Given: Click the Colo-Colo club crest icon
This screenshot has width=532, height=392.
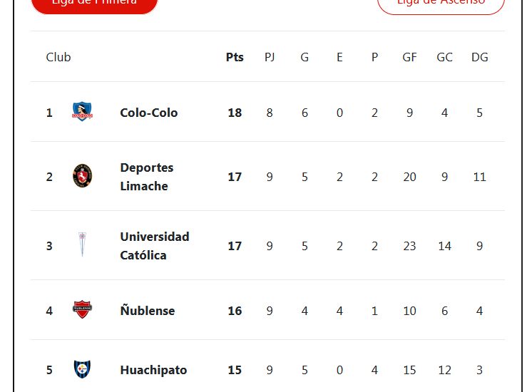Looking at the screenshot, I should (83, 112).
